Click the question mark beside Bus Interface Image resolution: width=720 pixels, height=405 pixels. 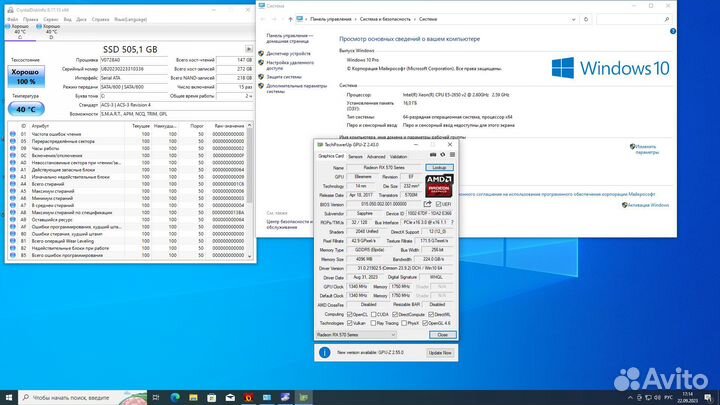(x=452, y=222)
